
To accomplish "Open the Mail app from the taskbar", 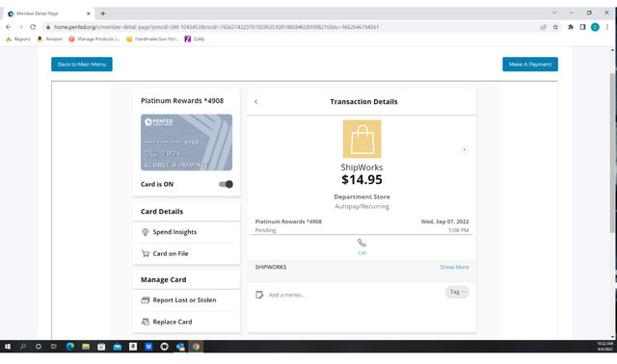I will tap(117, 347).
